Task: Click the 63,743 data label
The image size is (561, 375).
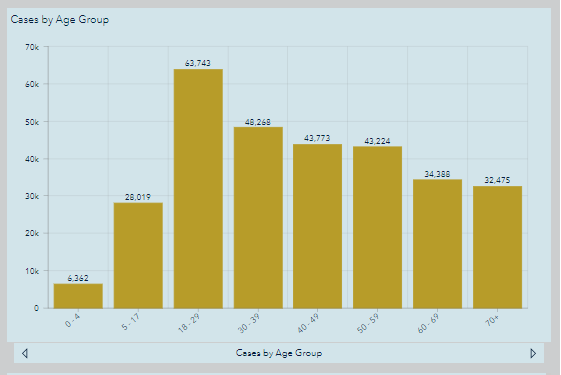Action: point(198,63)
